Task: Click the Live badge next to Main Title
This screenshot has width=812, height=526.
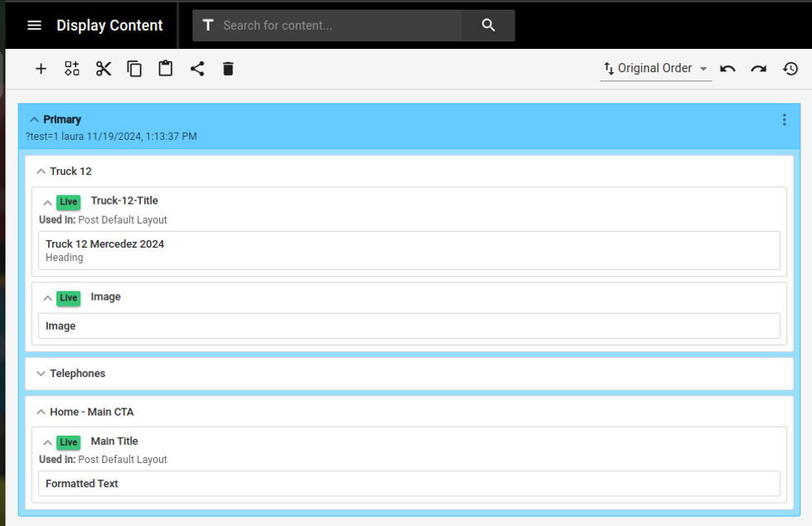Action: (68, 442)
